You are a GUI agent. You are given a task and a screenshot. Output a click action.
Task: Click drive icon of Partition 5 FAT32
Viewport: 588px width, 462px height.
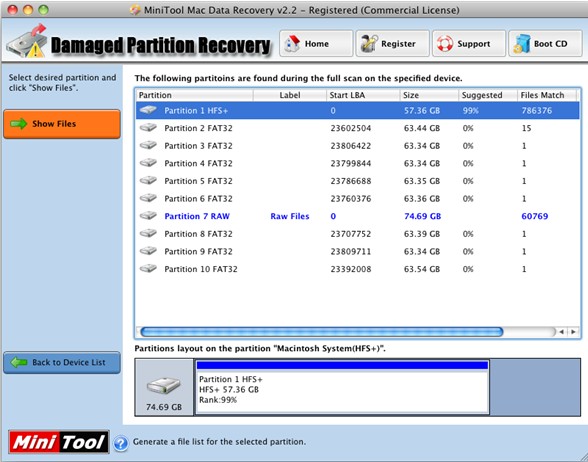pos(148,181)
